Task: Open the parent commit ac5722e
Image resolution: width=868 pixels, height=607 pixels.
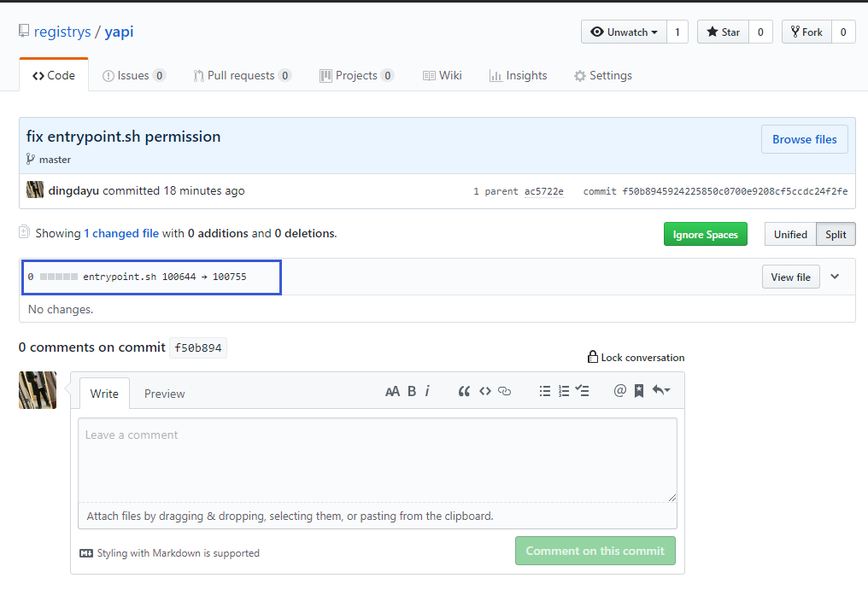Action: click(543, 191)
